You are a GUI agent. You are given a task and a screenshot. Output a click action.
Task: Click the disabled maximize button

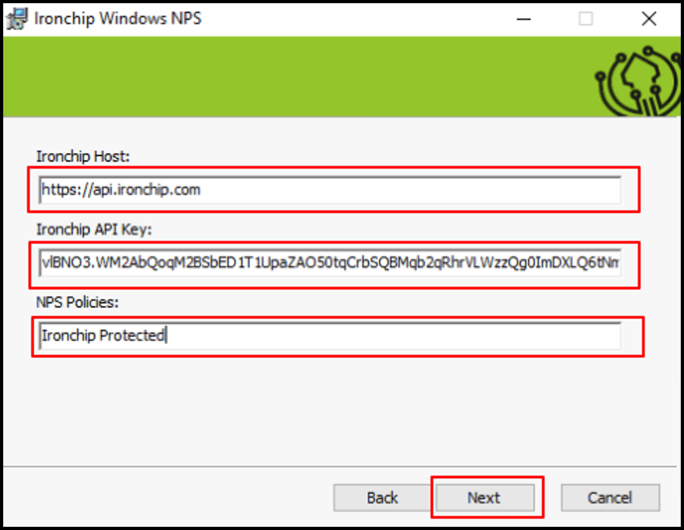tap(585, 19)
